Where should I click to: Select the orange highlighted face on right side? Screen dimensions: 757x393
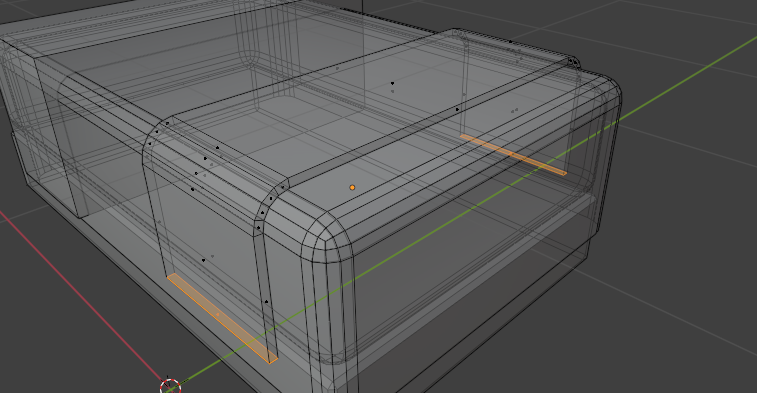click(513, 155)
